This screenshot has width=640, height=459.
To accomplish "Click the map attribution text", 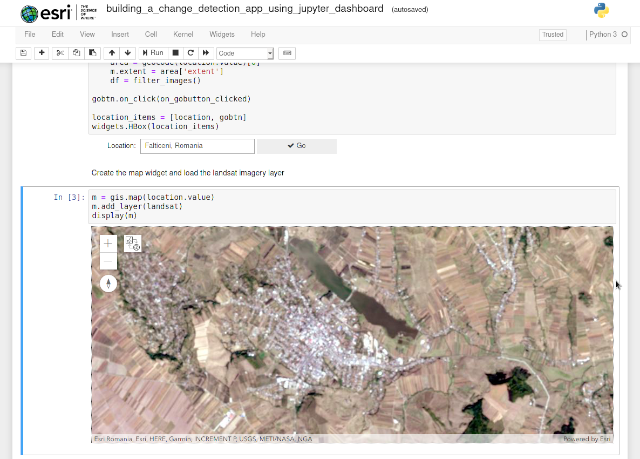I will coord(203,439).
